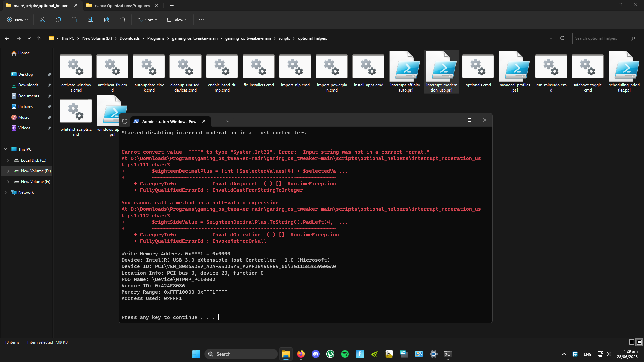Open Pictures in navigation pane

click(x=25, y=107)
